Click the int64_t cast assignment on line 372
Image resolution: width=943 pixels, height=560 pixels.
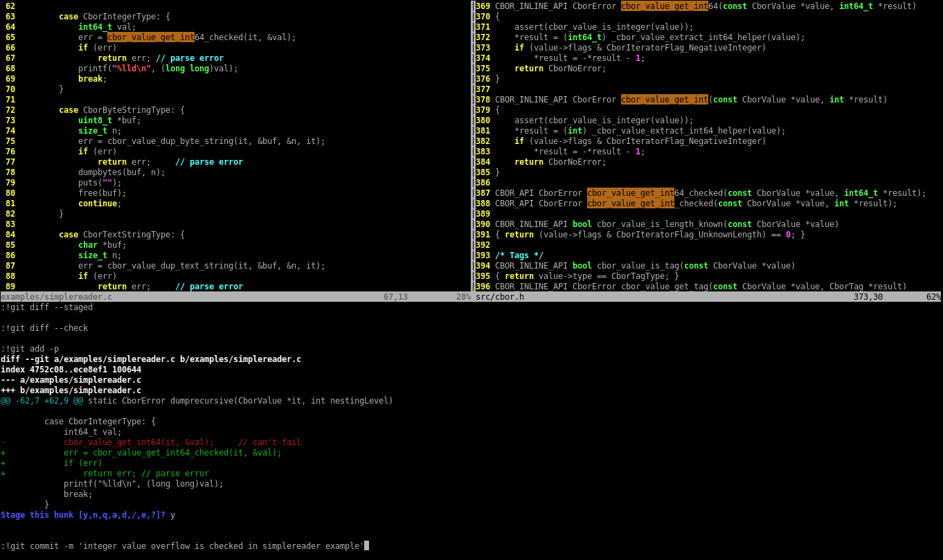tap(660, 37)
